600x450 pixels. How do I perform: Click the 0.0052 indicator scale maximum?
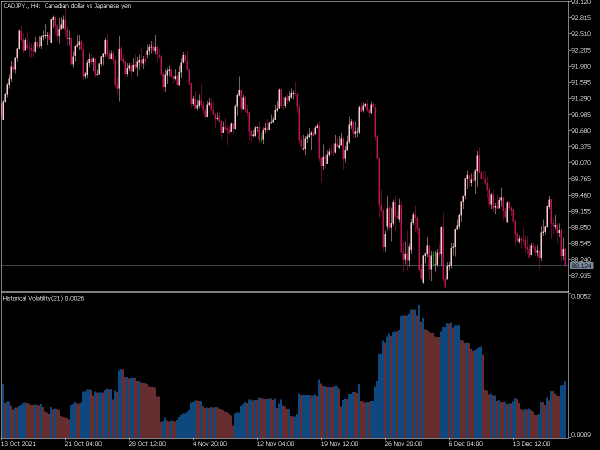coord(580,297)
